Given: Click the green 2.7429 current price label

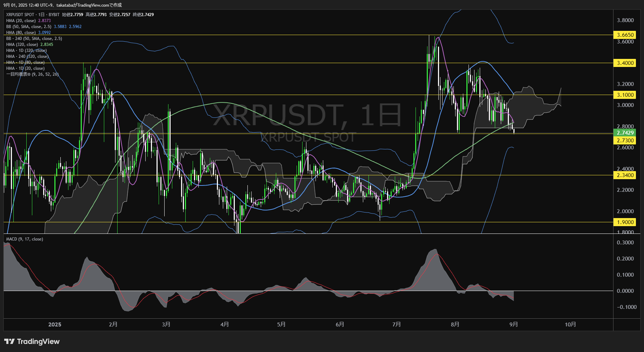Looking at the screenshot, I should point(625,133).
